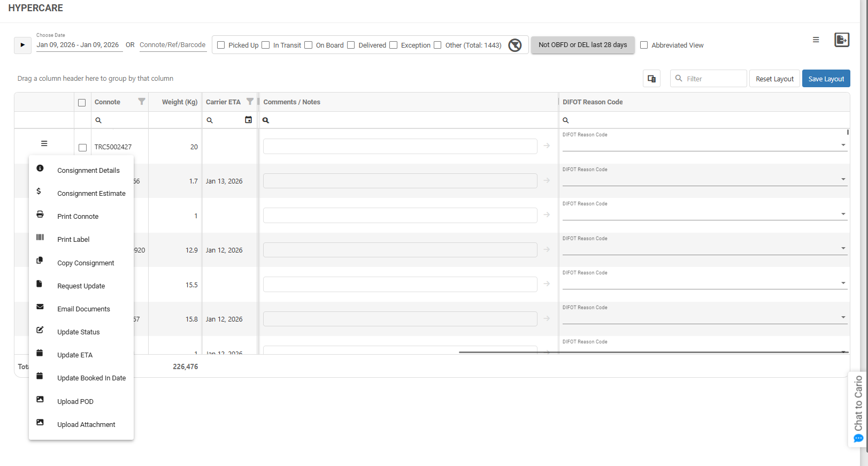Enable the Picked Up checkbox
Screen dimensions: 868x466
pos(221,45)
